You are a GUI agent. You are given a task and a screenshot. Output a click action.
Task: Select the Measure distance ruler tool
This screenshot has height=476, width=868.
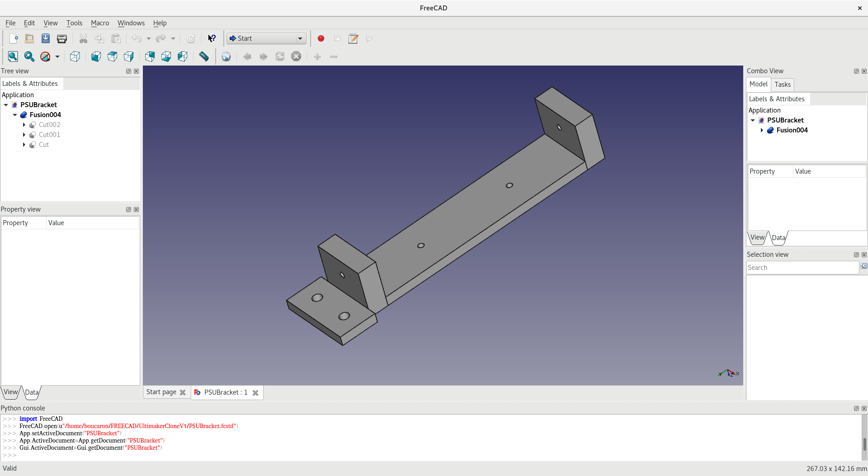pyautogui.click(x=204, y=57)
